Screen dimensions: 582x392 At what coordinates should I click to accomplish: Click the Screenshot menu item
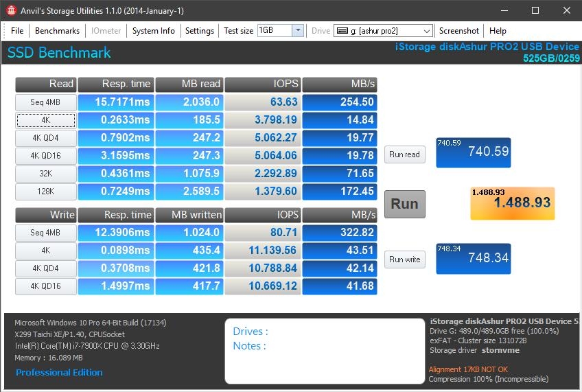[458, 31]
